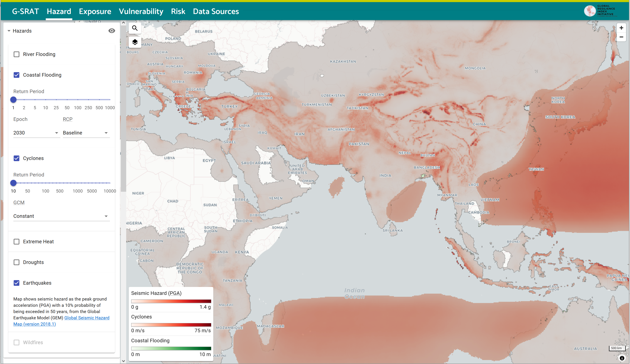Click the map attribution info icon
Viewport: 630px width, 364px height.
[622, 358]
